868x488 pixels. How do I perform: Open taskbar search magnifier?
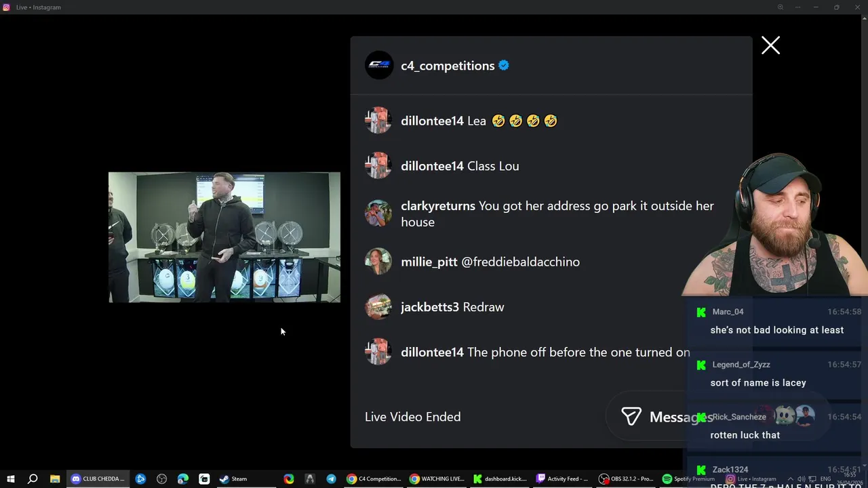coord(32,479)
